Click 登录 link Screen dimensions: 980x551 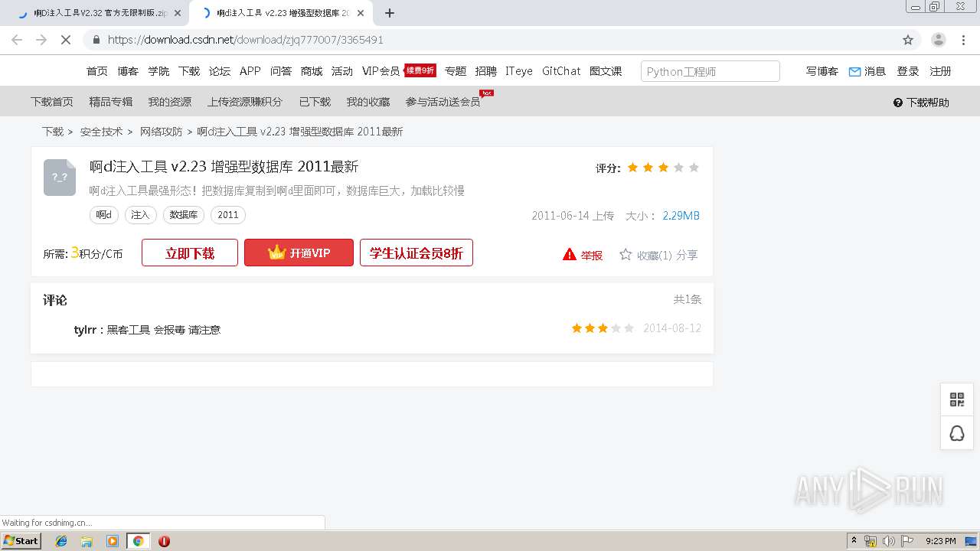[x=908, y=71]
